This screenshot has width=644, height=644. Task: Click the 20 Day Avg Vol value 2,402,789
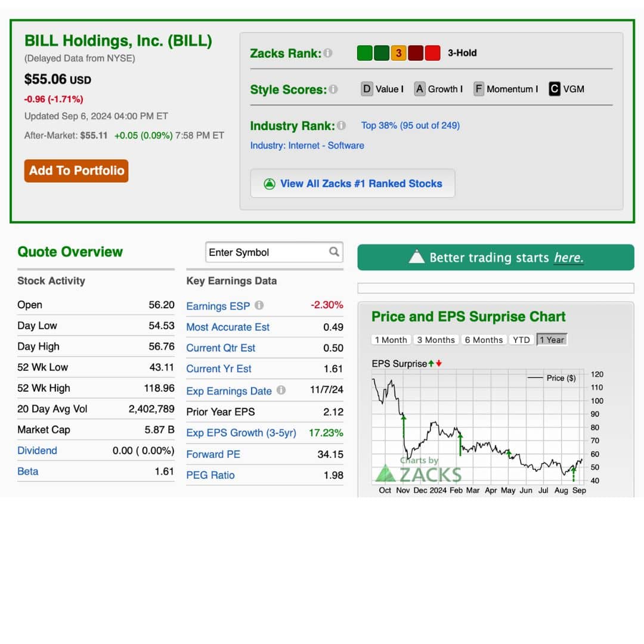point(151,409)
